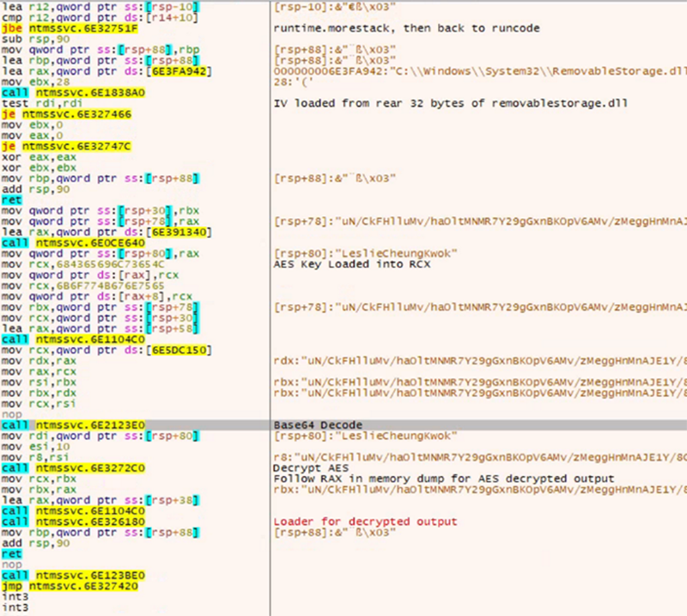Select 'mov rbx,qword ptr ss:[rsp+78]' line

tap(100, 308)
